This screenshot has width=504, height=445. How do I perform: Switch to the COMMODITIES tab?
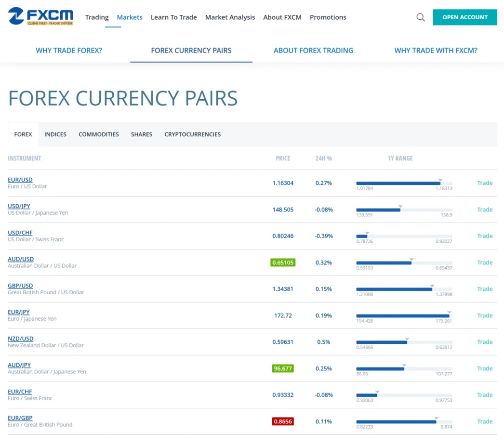tap(99, 134)
